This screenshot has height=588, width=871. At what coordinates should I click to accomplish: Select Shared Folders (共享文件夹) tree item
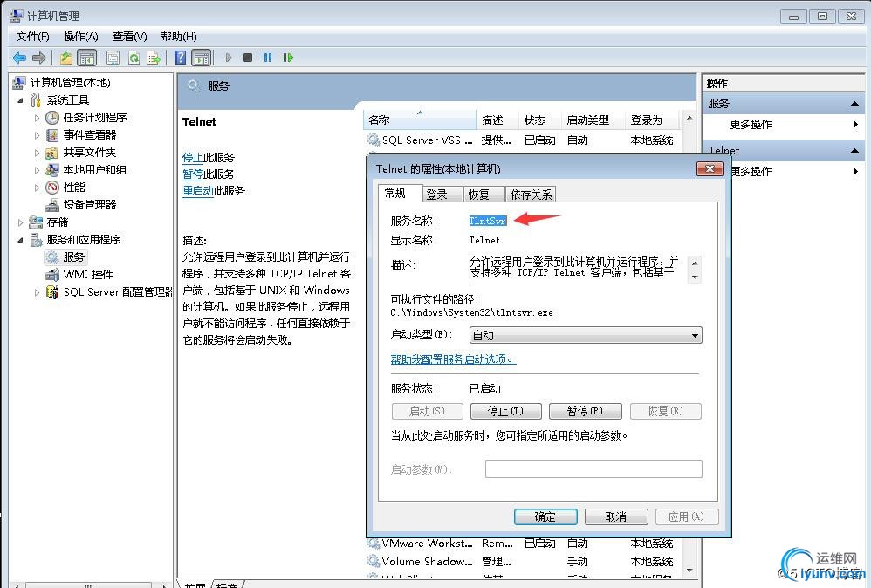coord(89,152)
